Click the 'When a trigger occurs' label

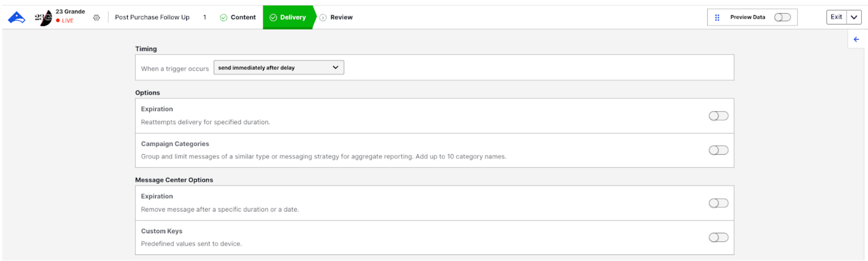(x=175, y=68)
